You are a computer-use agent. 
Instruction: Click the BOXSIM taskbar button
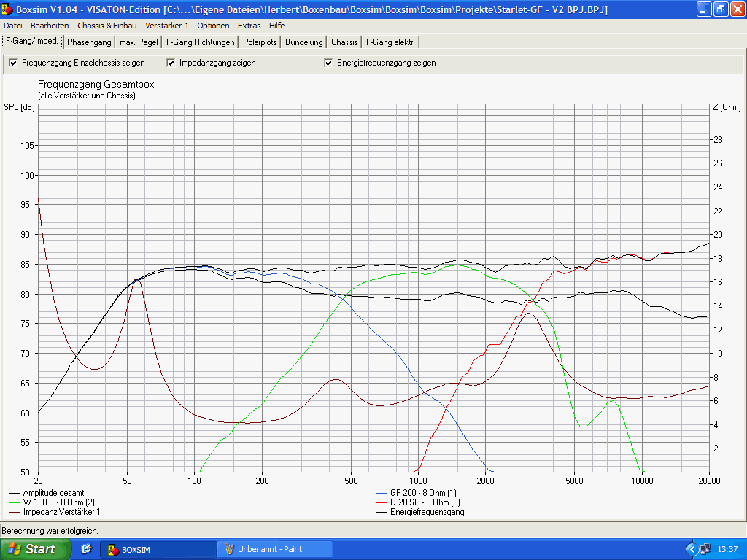coord(158,549)
